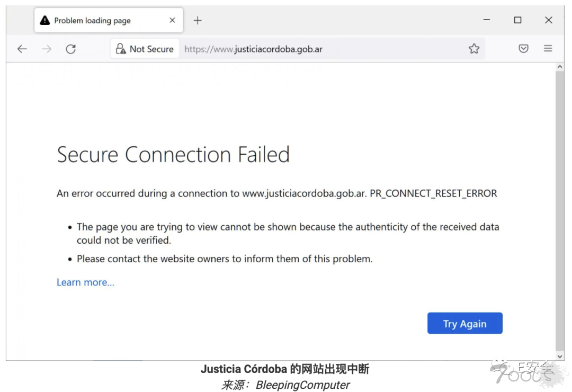Close the browser window
The image size is (572, 392).
549,20
